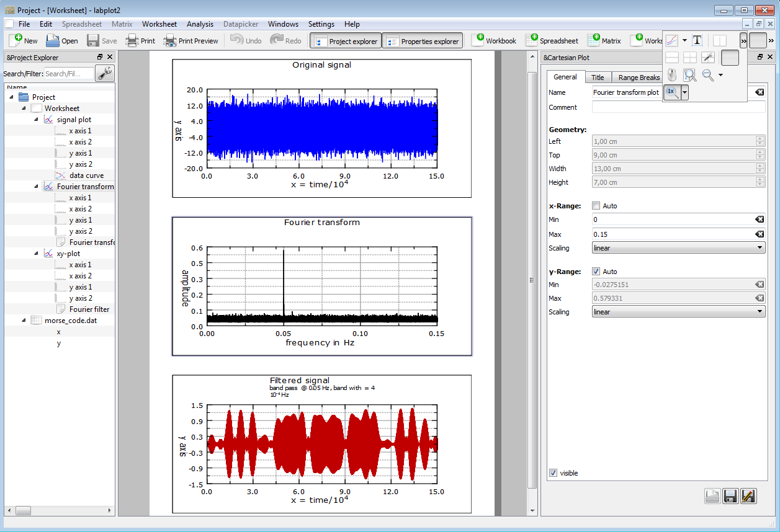The image size is (780, 532).
Task: Click the wrench layout icon in the plot toolbar
Action: coord(707,57)
